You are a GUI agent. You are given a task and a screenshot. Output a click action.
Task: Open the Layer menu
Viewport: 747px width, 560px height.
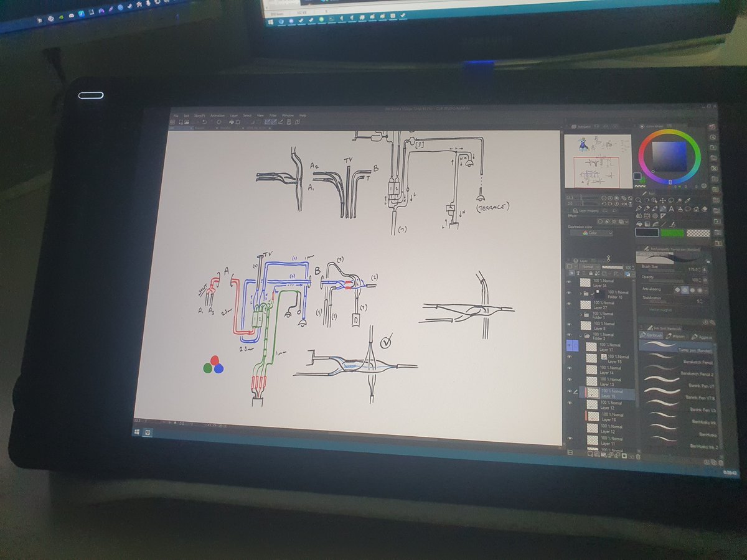(x=234, y=116)
